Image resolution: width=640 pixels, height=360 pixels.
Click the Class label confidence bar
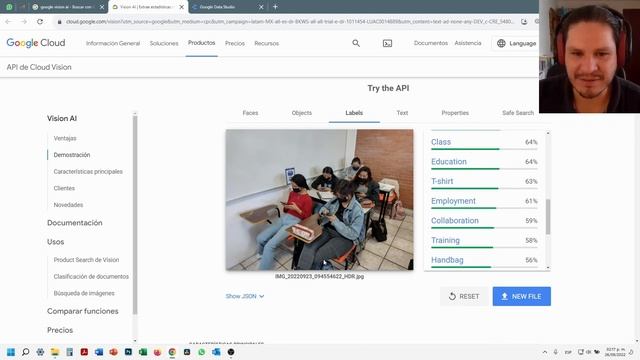(x=484, y=149)
